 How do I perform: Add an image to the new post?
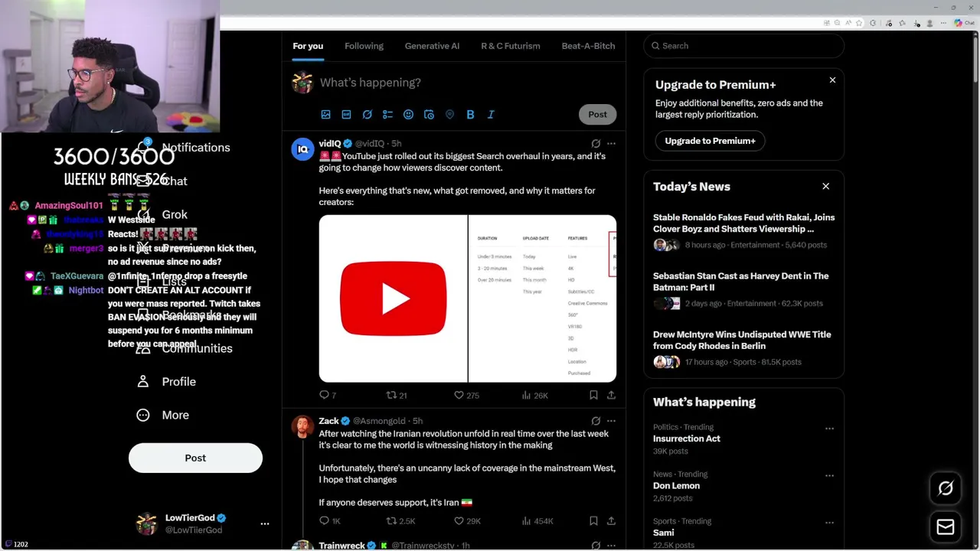tap(325, 114)
